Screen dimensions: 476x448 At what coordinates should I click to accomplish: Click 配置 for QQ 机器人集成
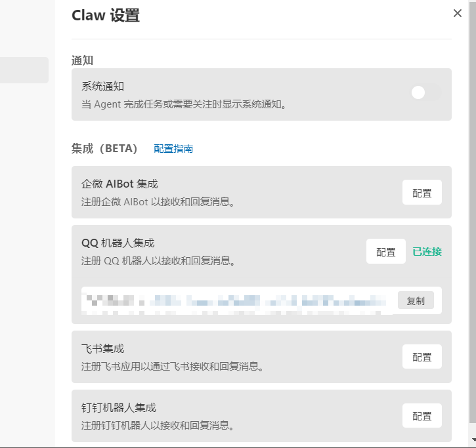[385, 252]
